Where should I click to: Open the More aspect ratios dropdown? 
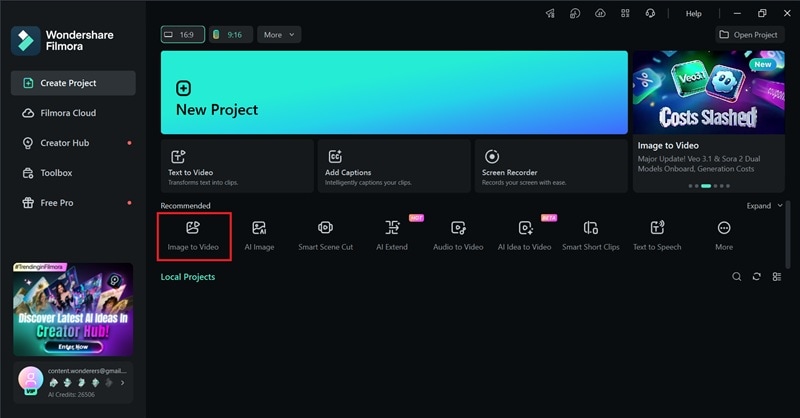pyautogui.click(x=279, y=35)
